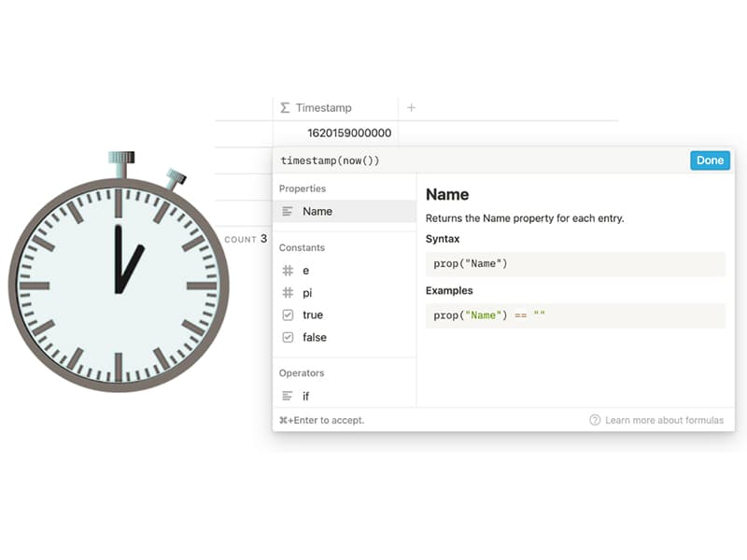Viewport: 747px width, 560px height.
Task: Click the Operators section heading
Action: [302, 372]
